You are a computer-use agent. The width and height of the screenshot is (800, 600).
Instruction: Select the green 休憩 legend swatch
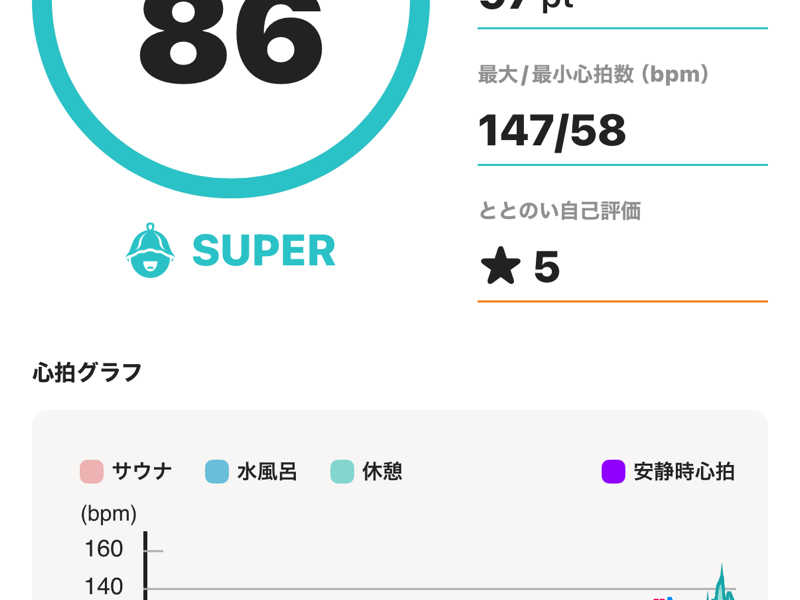tap(342, 471)
